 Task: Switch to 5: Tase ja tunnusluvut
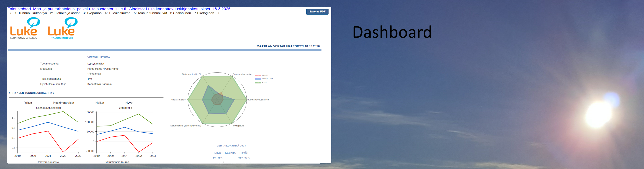(150, 13)
